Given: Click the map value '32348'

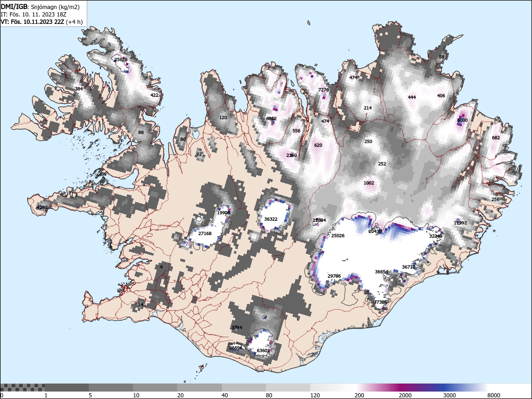Looking at the screenshot, I should 436,236.
